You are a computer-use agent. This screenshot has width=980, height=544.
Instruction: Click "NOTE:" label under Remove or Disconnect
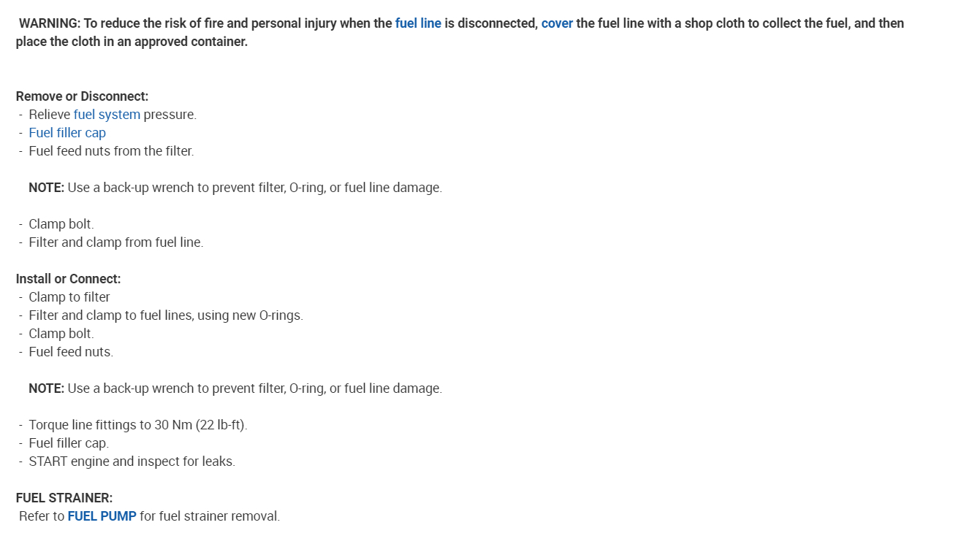[x=46, y=188]
